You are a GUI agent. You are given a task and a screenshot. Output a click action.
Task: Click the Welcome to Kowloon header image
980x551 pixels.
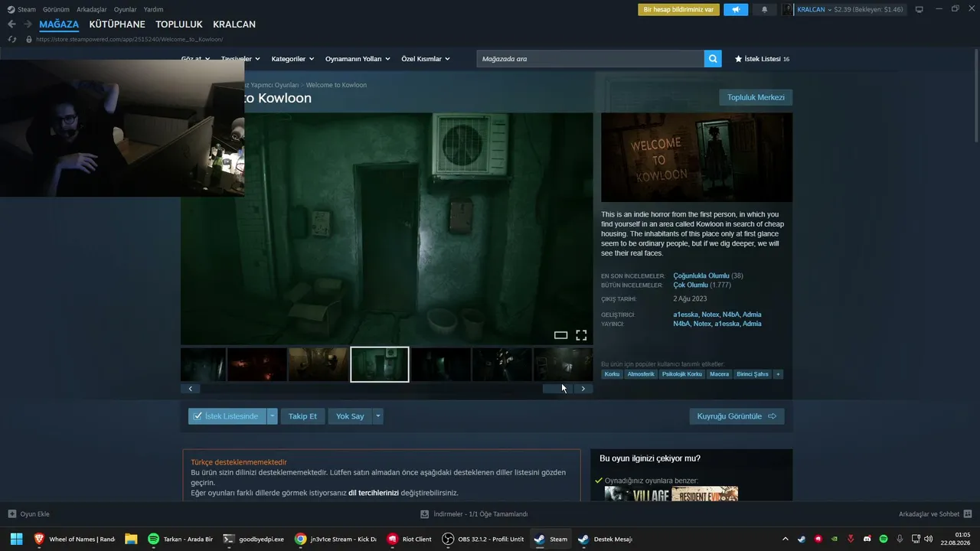(x=697, y=158)
